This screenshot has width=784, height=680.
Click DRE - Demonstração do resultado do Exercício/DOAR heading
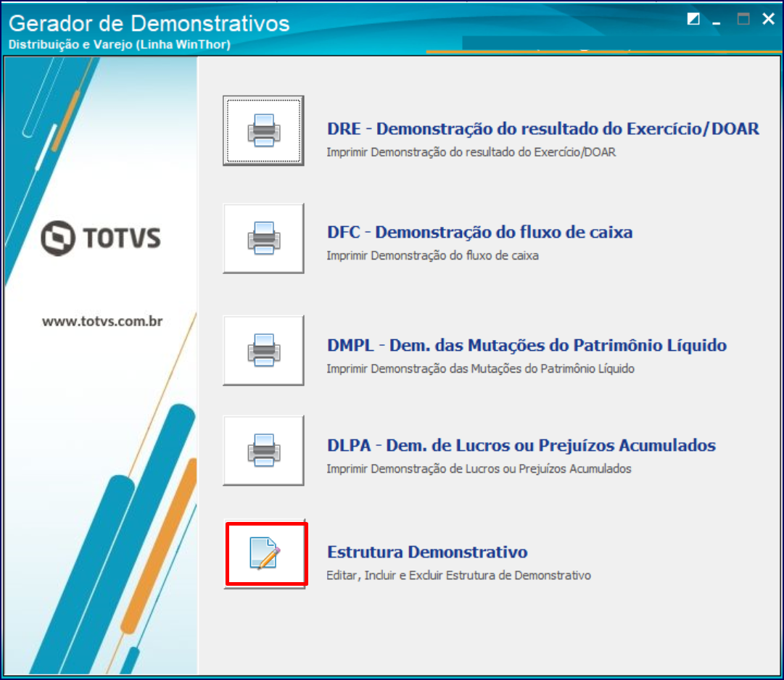(x=543, y=129)
